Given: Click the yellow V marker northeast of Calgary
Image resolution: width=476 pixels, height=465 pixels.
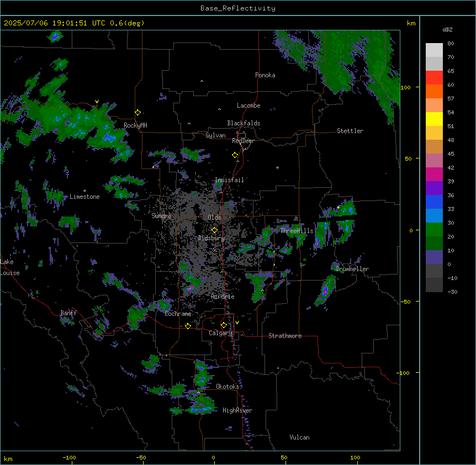Looking at the screenshot, I should coord(237,323).
